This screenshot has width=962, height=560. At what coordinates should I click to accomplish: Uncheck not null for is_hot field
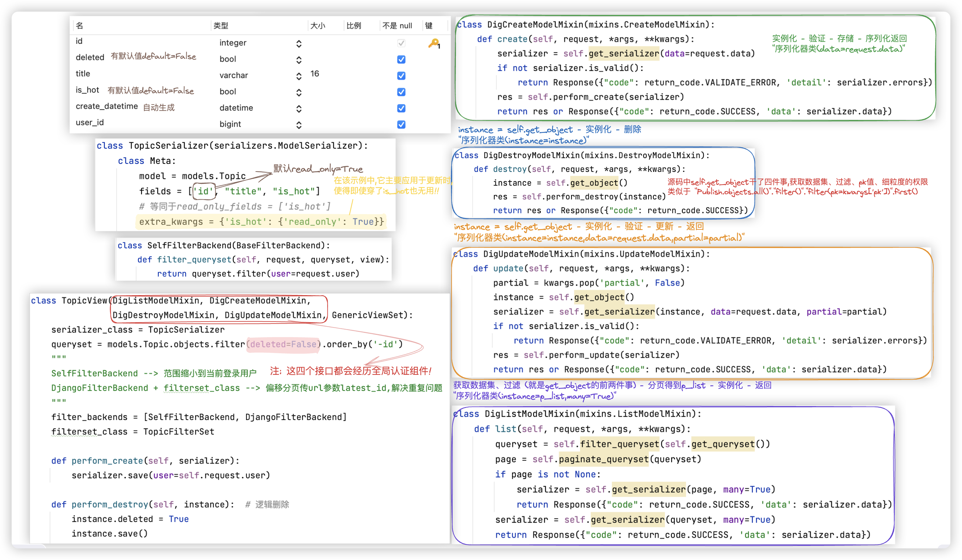(x=401, y=92)
